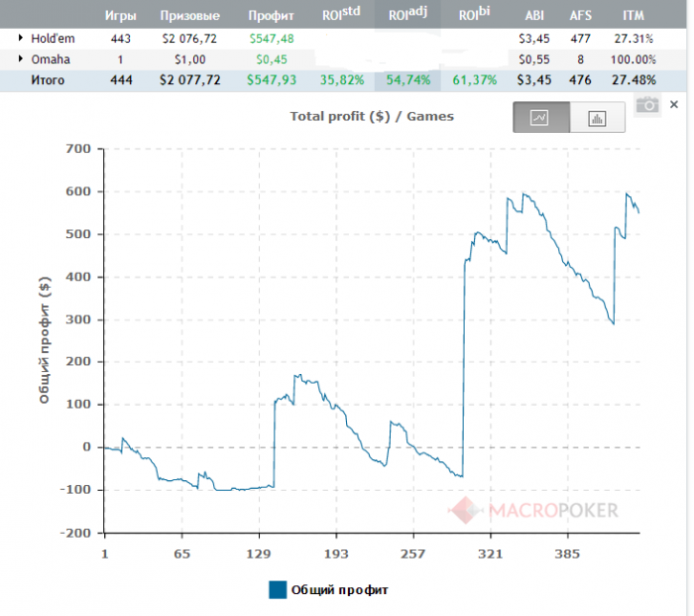Select the ROI bi column header
Viewport: 694px width, 616px height.
coord(474,14)
